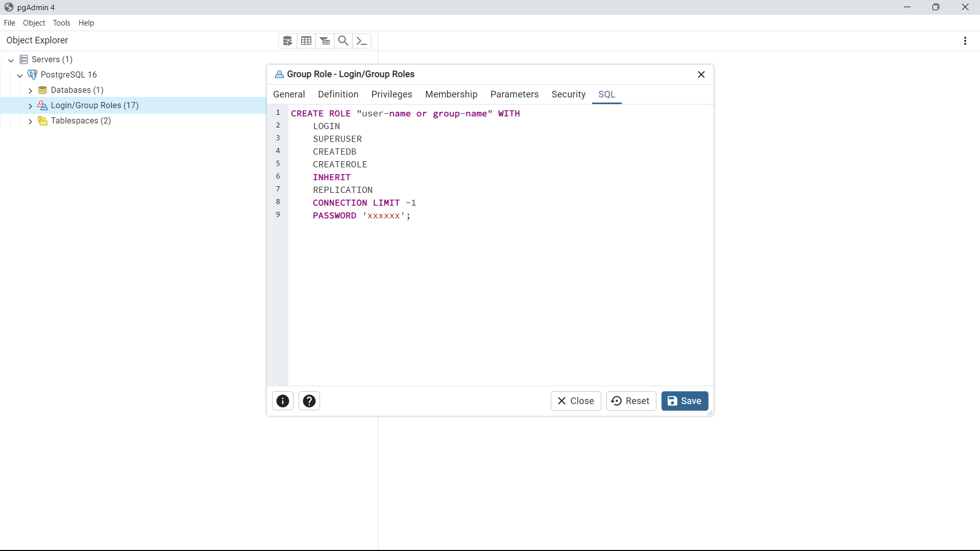980x551 pixels.
Task: Click the dialog help question button
Action: coord(309,401)
